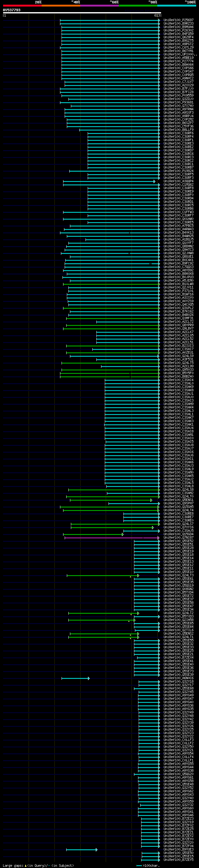The image size is (199, 868).
Task: Select the UniRef100_Q31PL2 label
Action: click(x=178, y=308)
